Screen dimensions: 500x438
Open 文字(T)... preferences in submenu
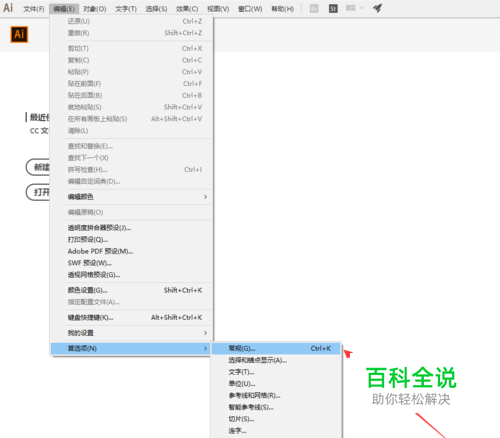(276, 372)
